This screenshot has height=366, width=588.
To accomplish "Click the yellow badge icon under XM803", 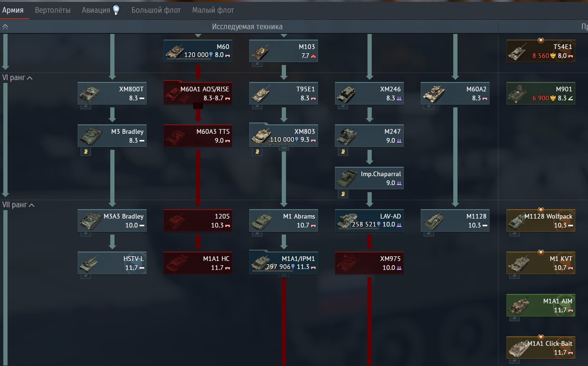I will pos(258,151).
